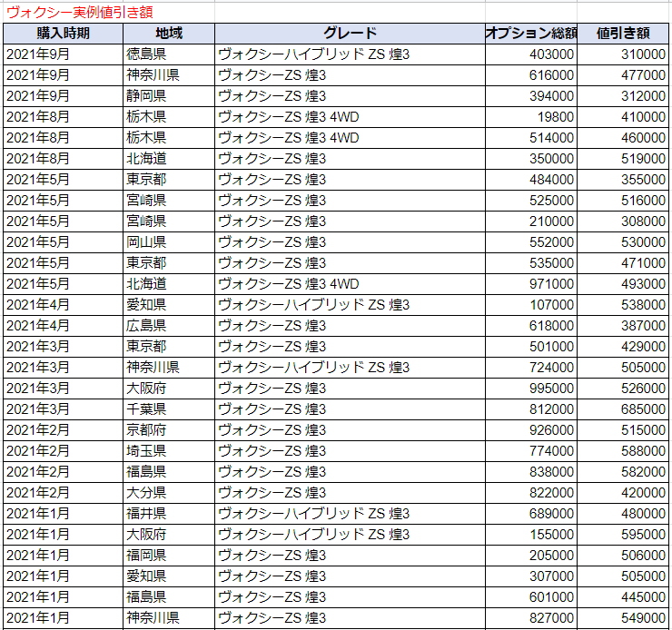Click discount cell 410000

coord(623,117)
